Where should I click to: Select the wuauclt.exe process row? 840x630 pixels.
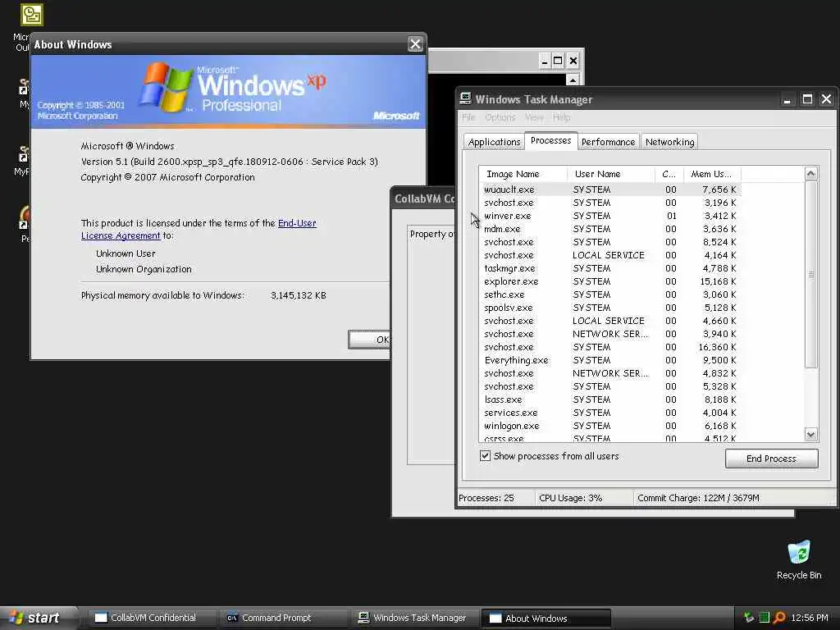(x=610, y=189)
